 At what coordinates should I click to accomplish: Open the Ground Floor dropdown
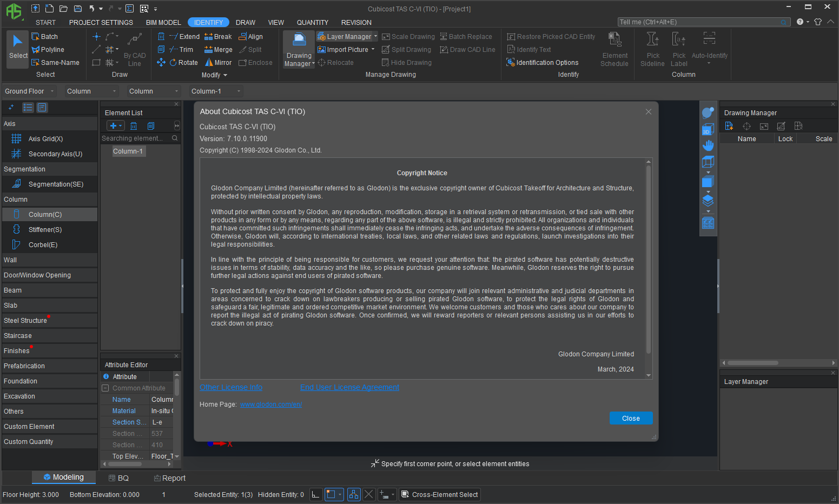pyautogui.click(x=29, y=91)
